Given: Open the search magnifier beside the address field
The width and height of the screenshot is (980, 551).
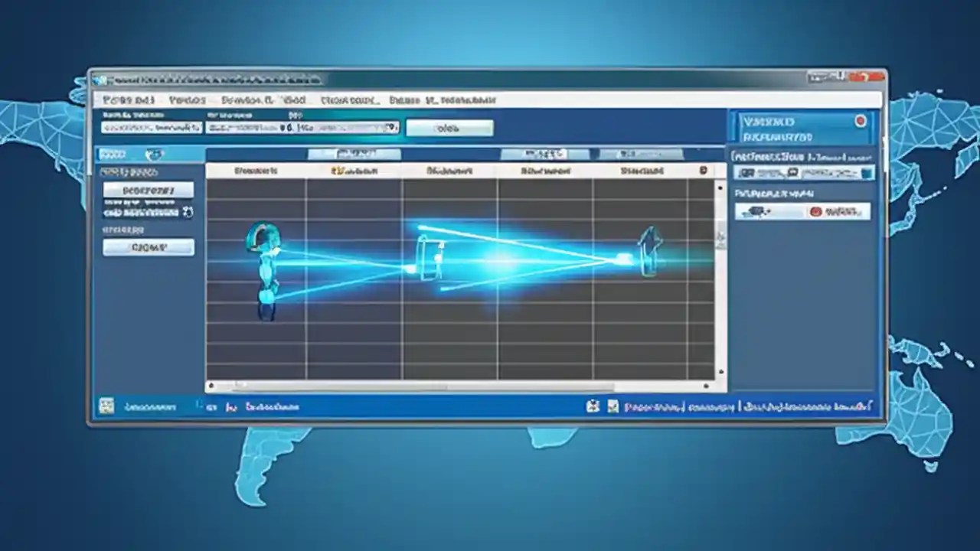Looking at the screenshot, I should tap(392, 127).
